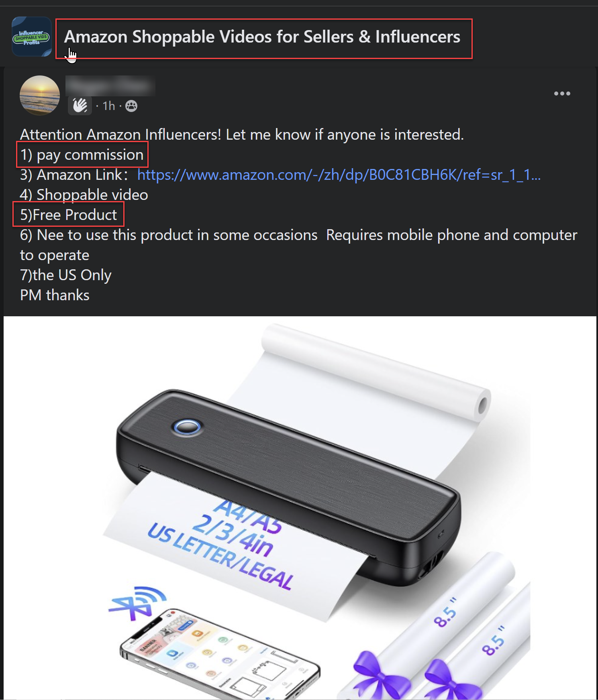Click the 'PM thanks' text

[55, 295]
